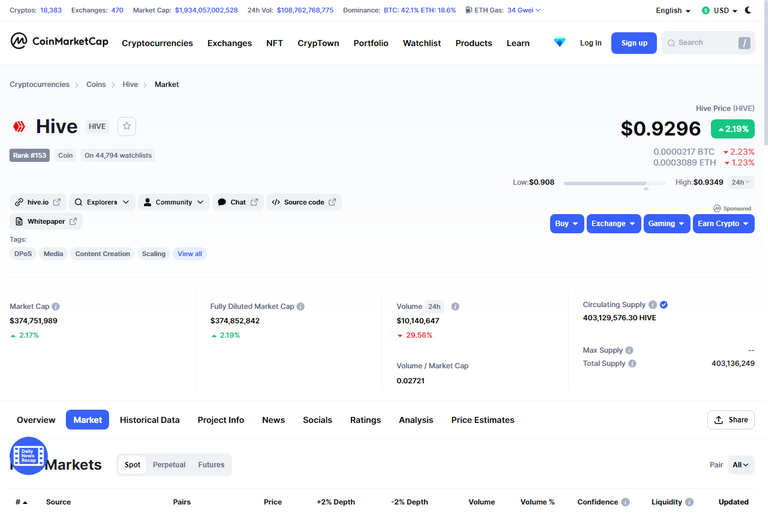The image size is (768, 514).
Task: Open Exchanges nav menu
Action: click(x=229, y=43)
